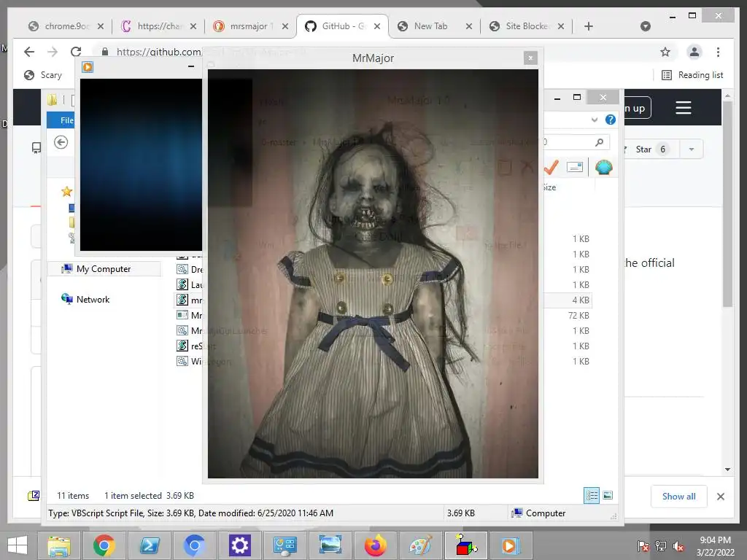Click Explorer search magnifier icon
This screenshot has height=560, width=747.
[600, 142]
